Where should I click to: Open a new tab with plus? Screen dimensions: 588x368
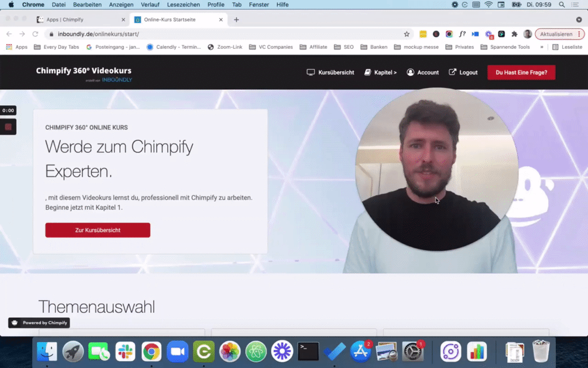coord(236,20)
